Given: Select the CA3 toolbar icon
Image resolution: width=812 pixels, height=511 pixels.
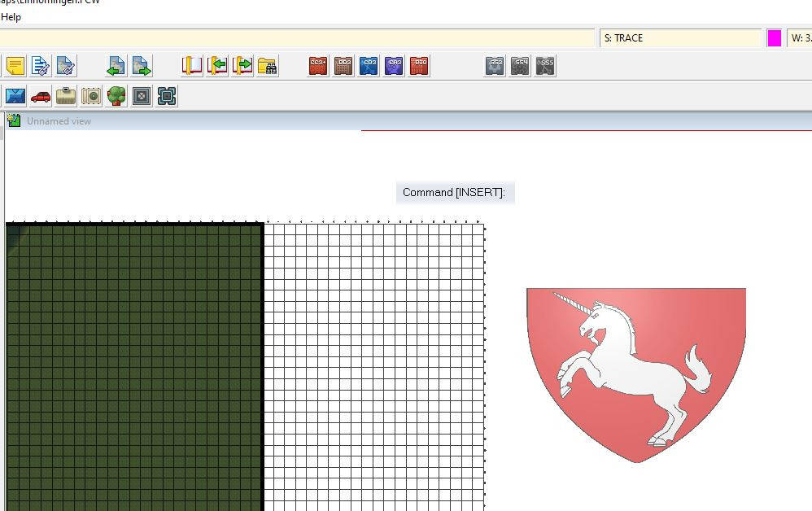Looking at the screenshot, I should click(x=394, y=66).
